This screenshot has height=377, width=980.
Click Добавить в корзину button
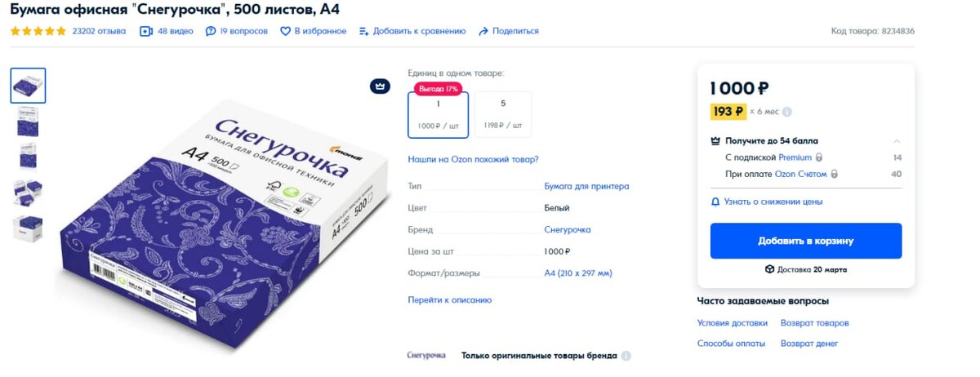[806, 241]
